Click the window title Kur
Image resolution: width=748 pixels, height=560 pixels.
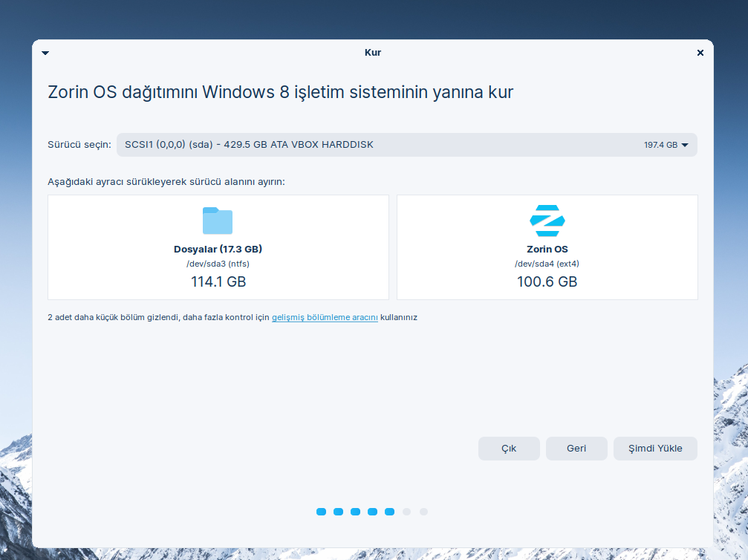click(373, 53)
